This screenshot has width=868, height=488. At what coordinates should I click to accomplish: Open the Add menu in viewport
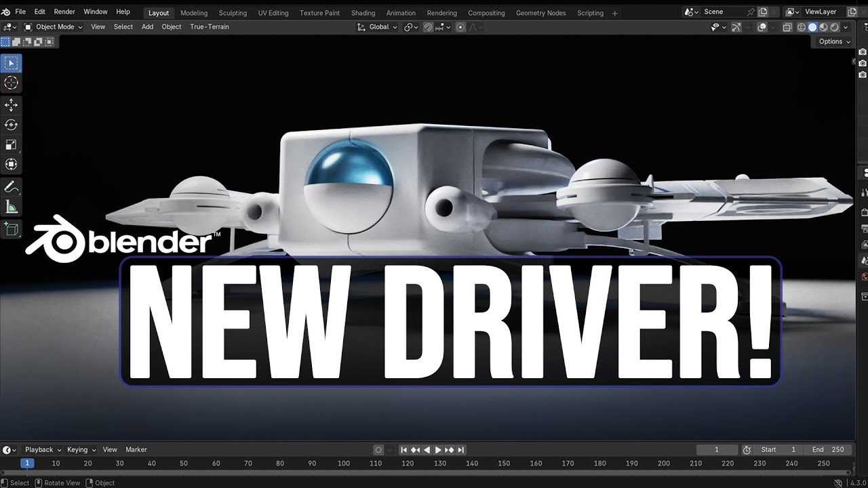(x=147, y=27)
